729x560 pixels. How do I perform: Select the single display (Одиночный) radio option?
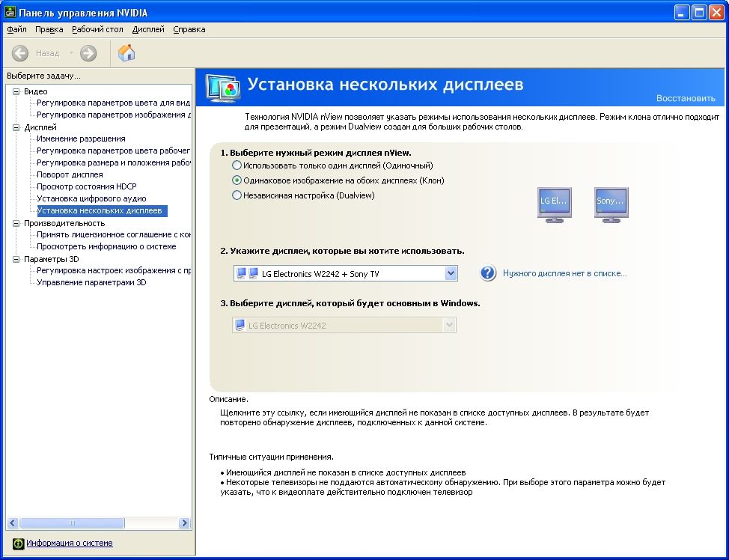[x=237, y=165]
